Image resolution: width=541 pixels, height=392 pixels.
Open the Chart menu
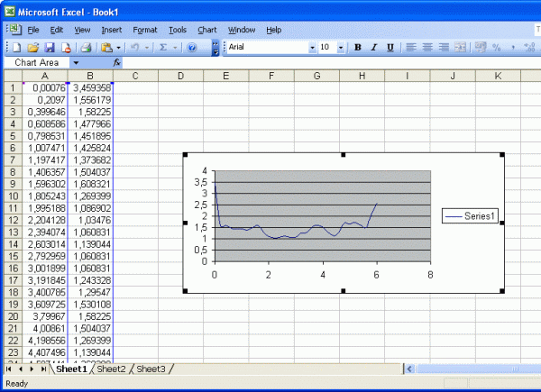[x=207, y=30]
